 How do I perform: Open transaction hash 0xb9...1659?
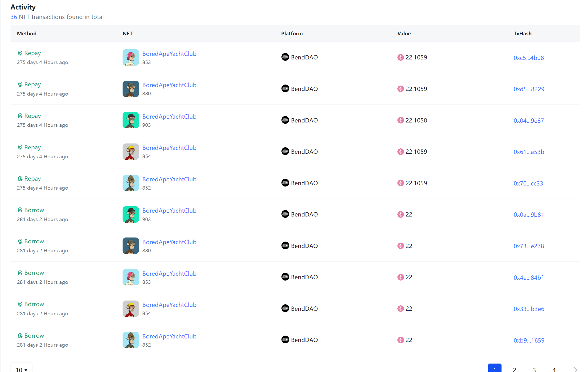point(529,340)
